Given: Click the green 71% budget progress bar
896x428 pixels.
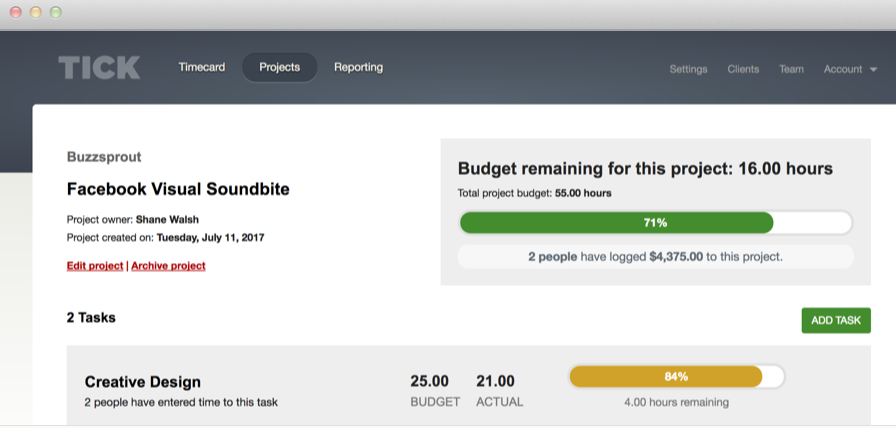Looking at the screenshot, I should coord(616,222).
